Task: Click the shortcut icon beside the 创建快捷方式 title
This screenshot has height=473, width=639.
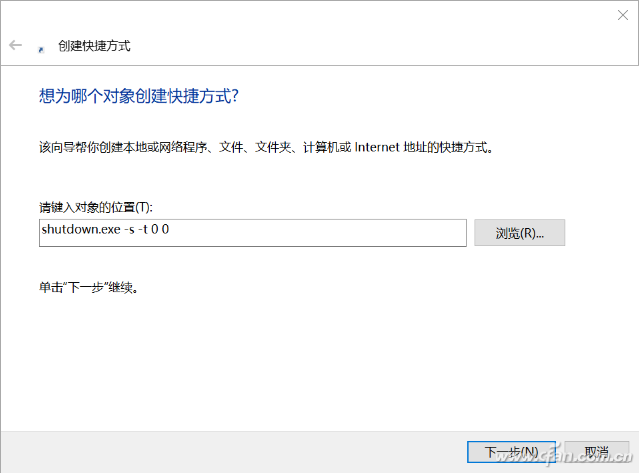Action: point(41,49)
